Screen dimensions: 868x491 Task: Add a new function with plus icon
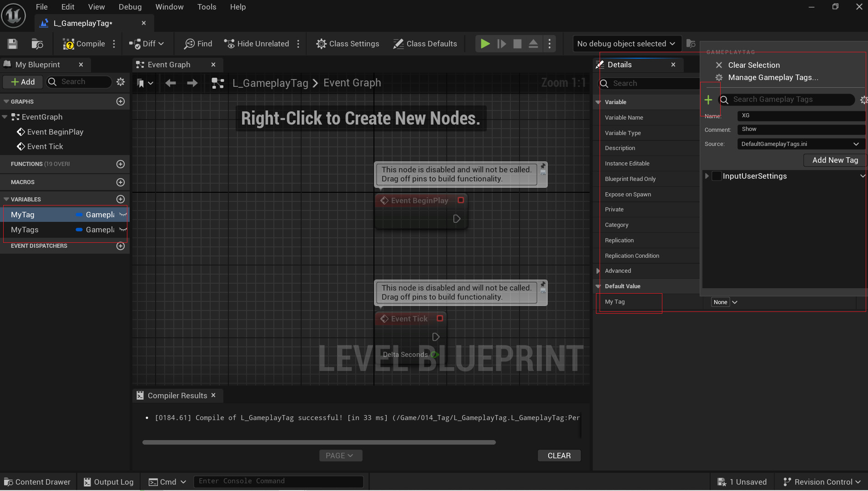point(121,164)
